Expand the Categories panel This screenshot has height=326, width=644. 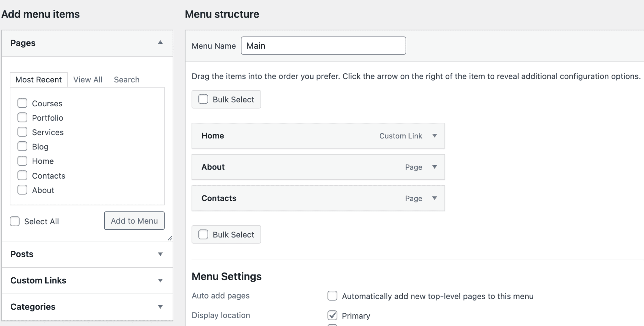160,306
